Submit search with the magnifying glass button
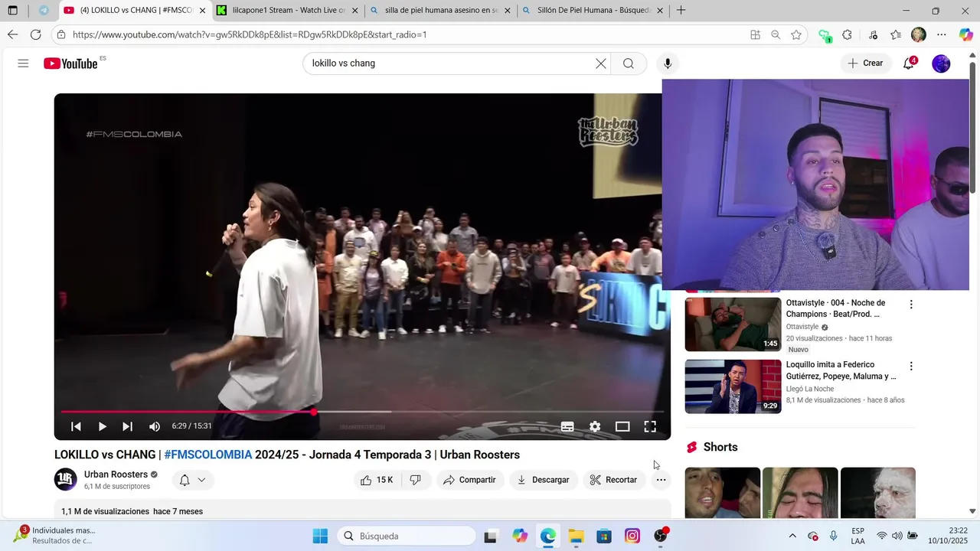980x551 pixels. coord(629,64)
